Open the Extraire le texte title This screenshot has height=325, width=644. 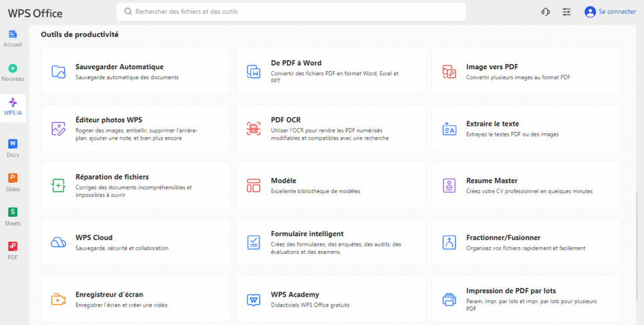[492, 123]
